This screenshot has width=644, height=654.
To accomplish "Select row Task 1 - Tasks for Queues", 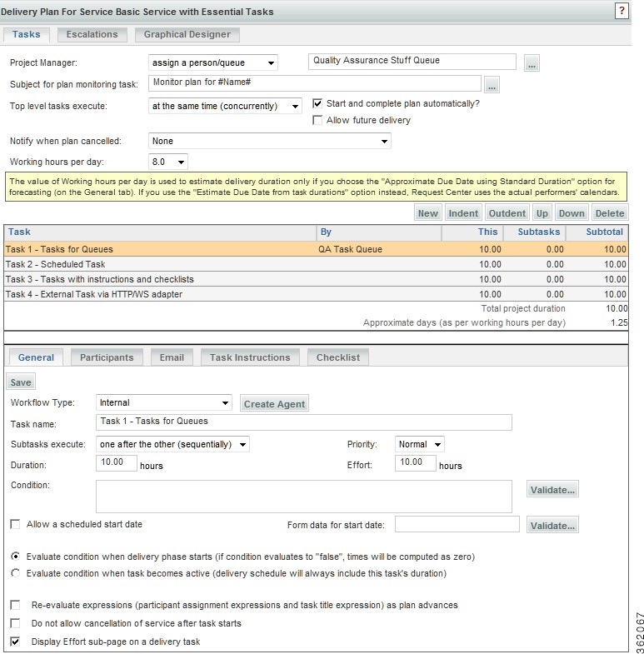I will tap(316, 249).
